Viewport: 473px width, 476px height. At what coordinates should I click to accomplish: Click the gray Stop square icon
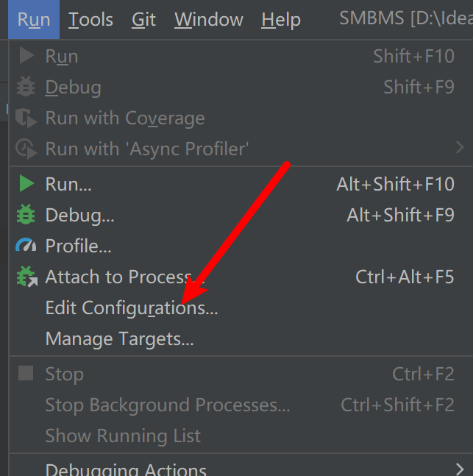[26, 374]
